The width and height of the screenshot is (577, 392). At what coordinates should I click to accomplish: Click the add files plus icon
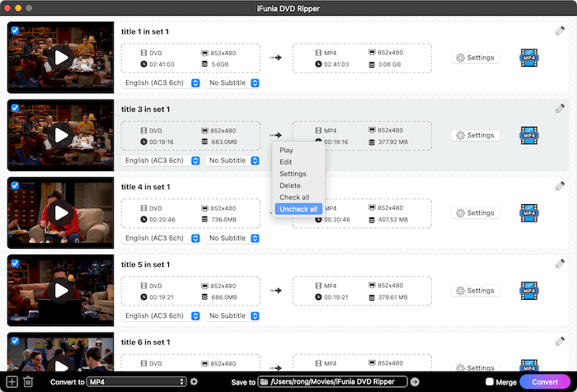12,381
